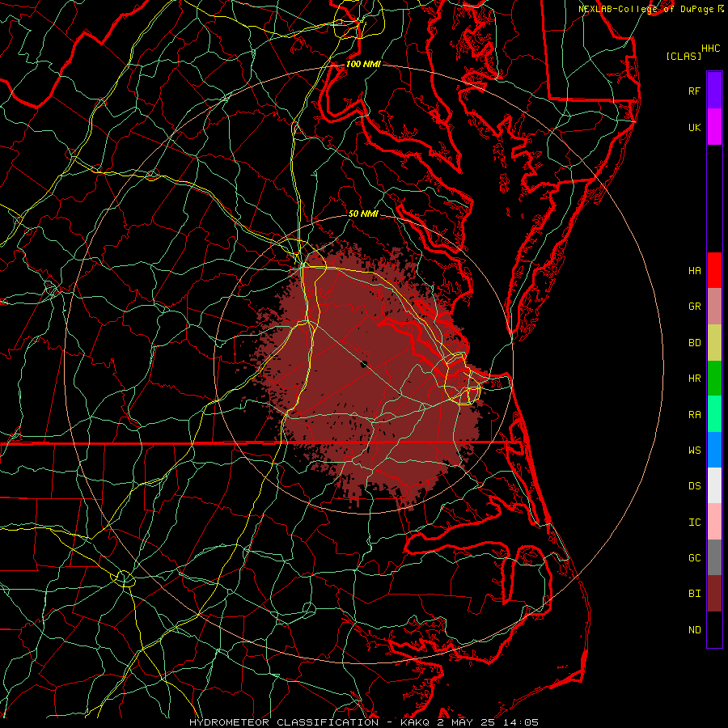The height and width of the screenshot is (728, 728).
Task: Click the 100 NMI range ring label
Action: (x=363, y=64)
